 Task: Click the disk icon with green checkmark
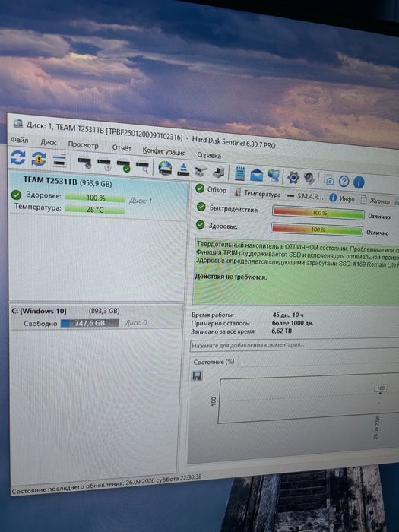(x=123, y=166)
